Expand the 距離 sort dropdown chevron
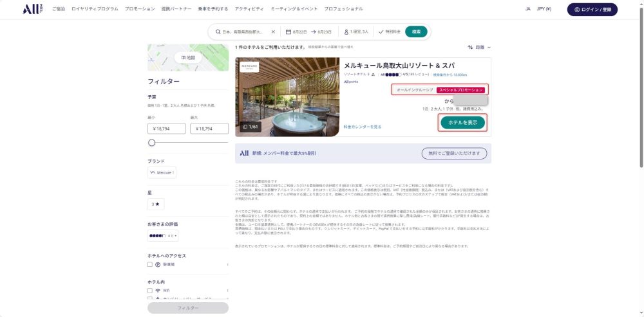 489,48
